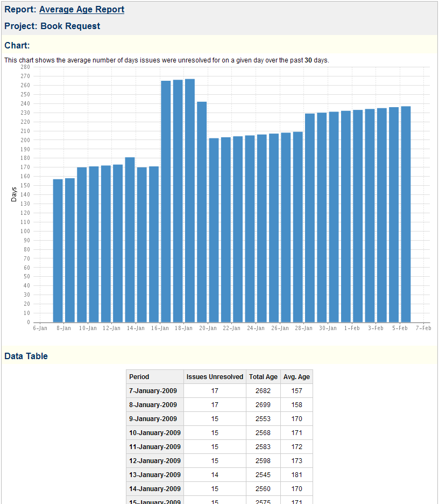The image size is (439, 504).
Task: Click the tallest bar for 18-Jan
Action: pyautogui.click(x=190, y=200)
